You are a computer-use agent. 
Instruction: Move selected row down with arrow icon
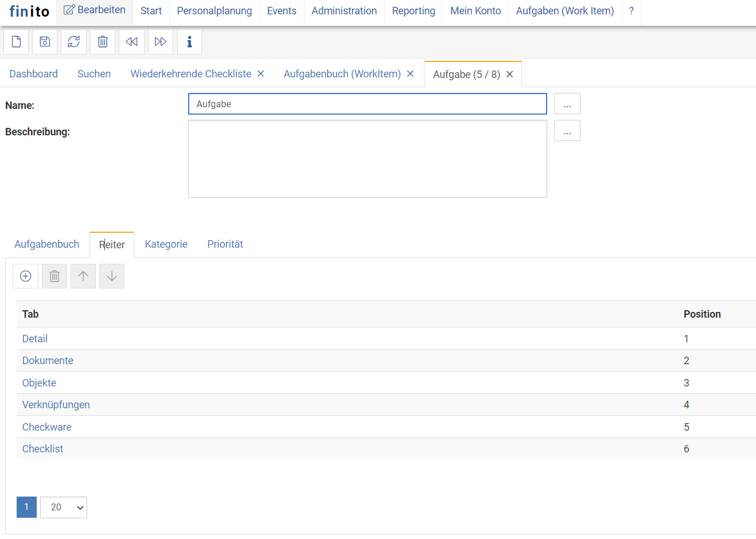112,276
